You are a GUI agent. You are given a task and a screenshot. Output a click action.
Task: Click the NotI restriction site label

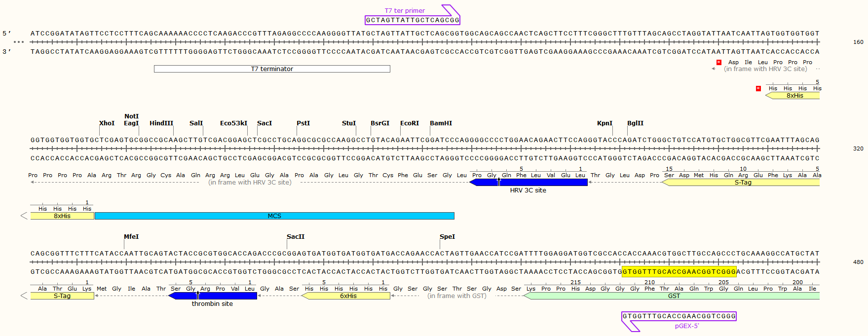pos(131,116)
